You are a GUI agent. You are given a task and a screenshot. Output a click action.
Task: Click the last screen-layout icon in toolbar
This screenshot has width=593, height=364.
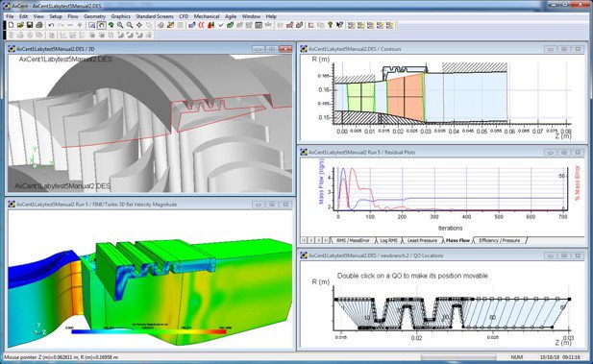pos(390,25)
